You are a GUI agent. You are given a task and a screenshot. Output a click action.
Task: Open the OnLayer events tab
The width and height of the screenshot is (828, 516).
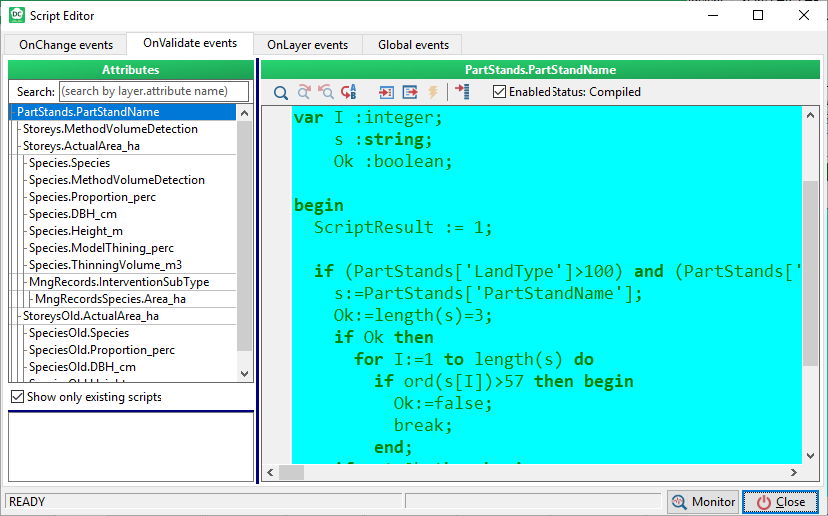[x=307, y=45]
